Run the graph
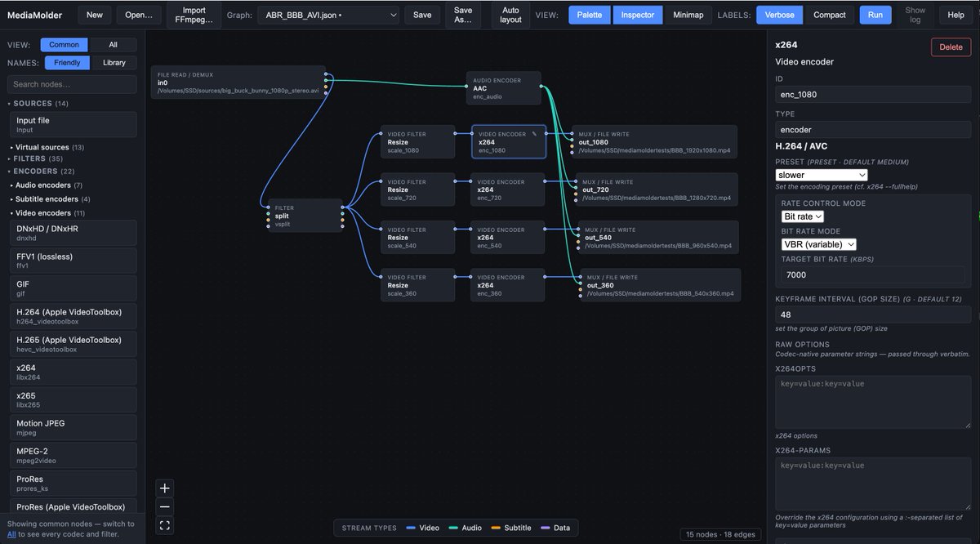 (875, 15)
